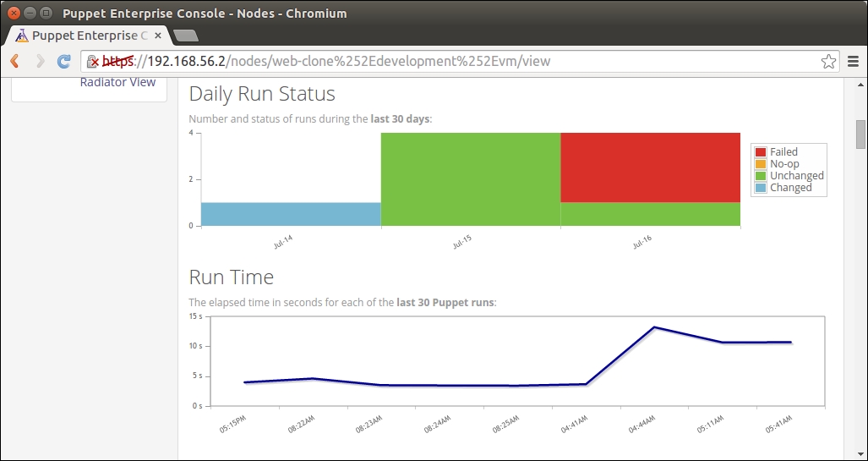Click the insecure HTTPS warning padlock icon
The width and height of the screenshot is (868, 461).
click(x=94, y=61)
